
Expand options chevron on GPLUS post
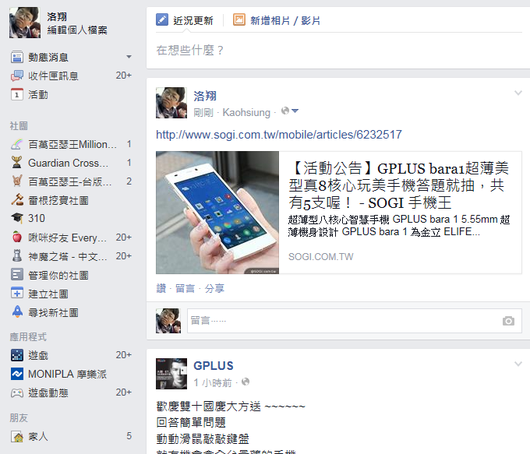point(517,364)
